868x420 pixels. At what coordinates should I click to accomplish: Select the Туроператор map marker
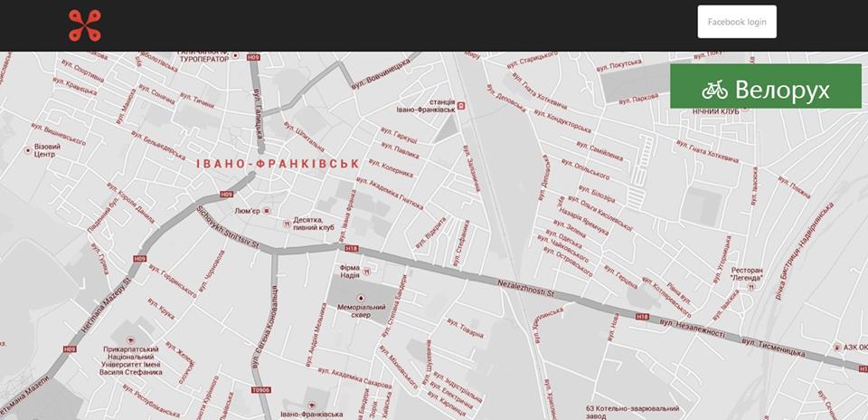(235, 55)
